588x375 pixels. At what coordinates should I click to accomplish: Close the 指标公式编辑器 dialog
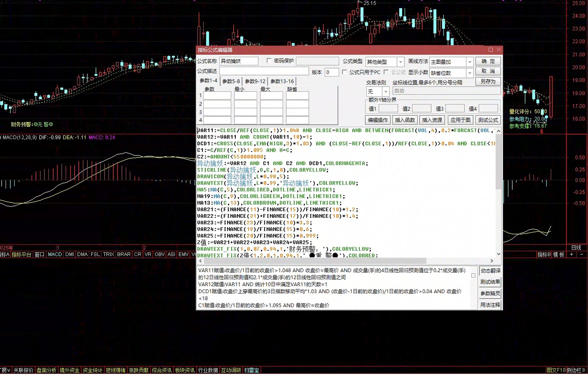point(498,50)
